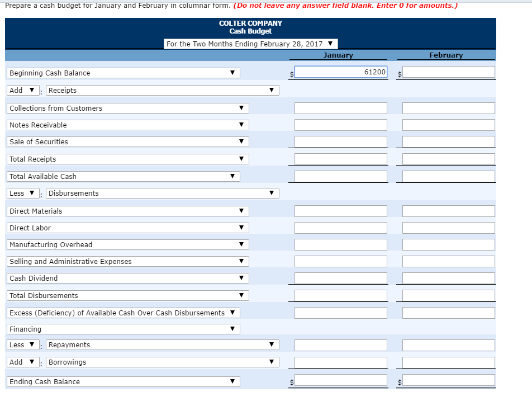Open the Notes Receivable dropdown

(x=127, y=125)
